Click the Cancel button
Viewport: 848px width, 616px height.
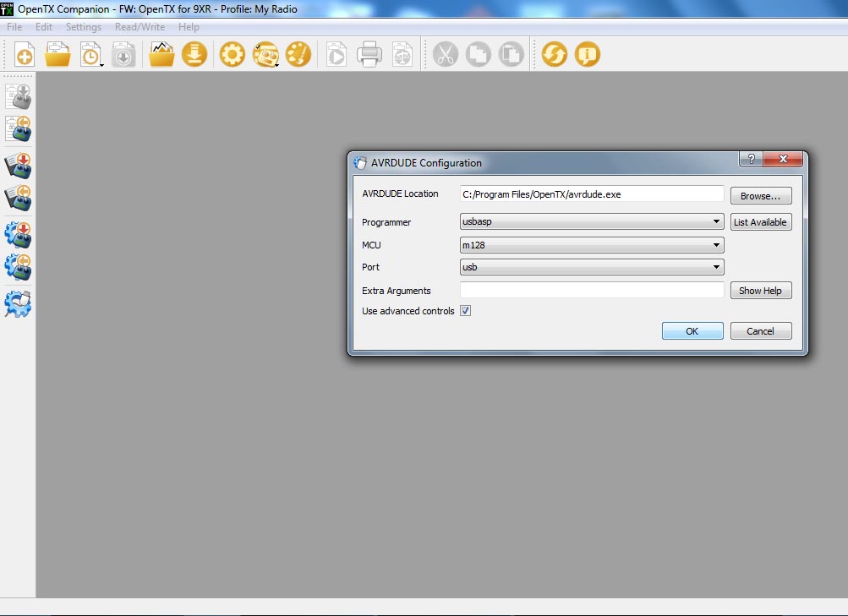coord(761,331)
